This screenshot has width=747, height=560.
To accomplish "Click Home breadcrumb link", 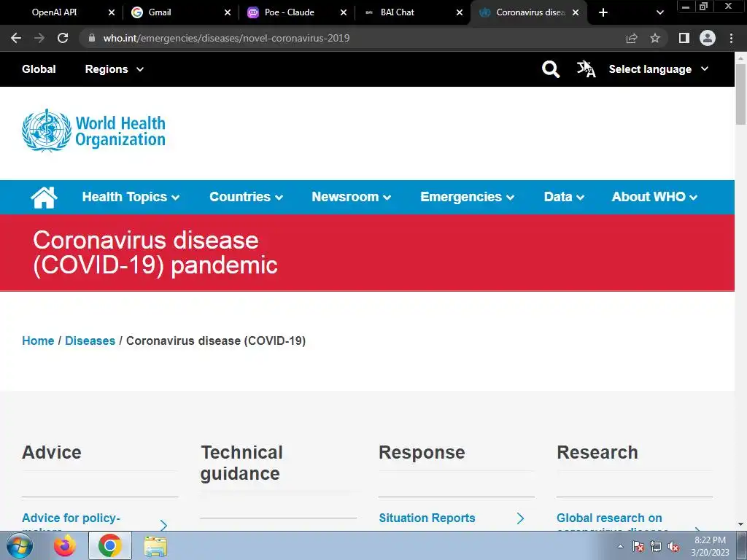I will [38, 341].
